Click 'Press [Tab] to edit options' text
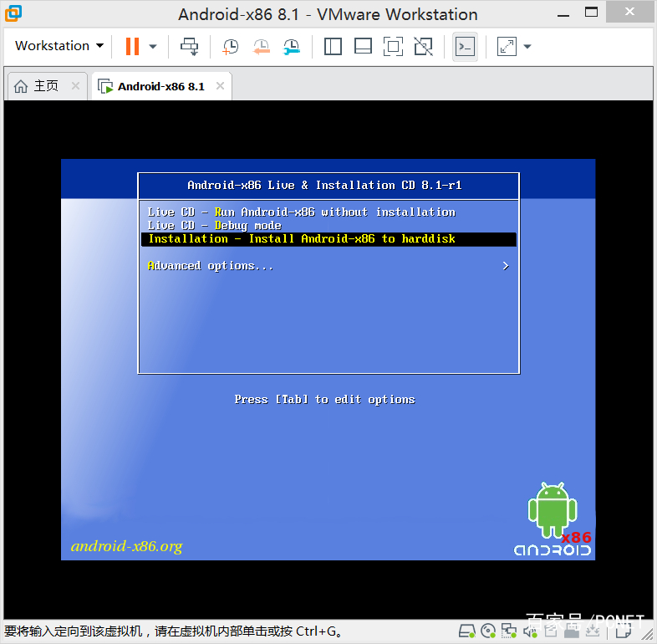The width and height of the screenshot is (657, 644). (x=324, y=400)
